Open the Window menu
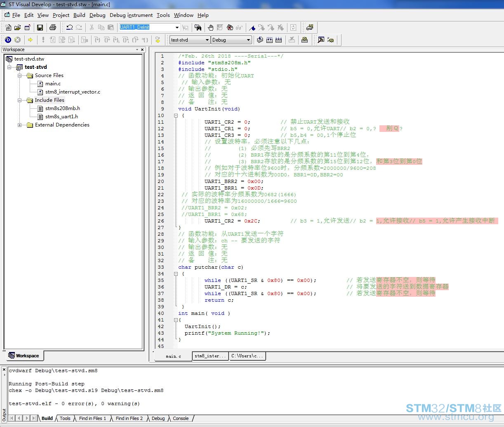Image resolution: width=504 pixels, height=427 pixels. point(184,15)
